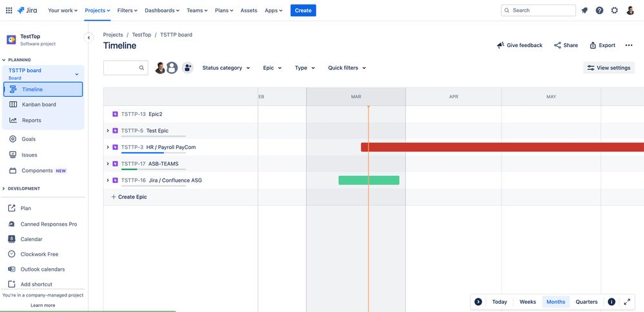Image resolution: width=644 pixels, height=312 pixels.
Task: Open Your work menu
Action: pyautogui.click(x=63, y=10)
